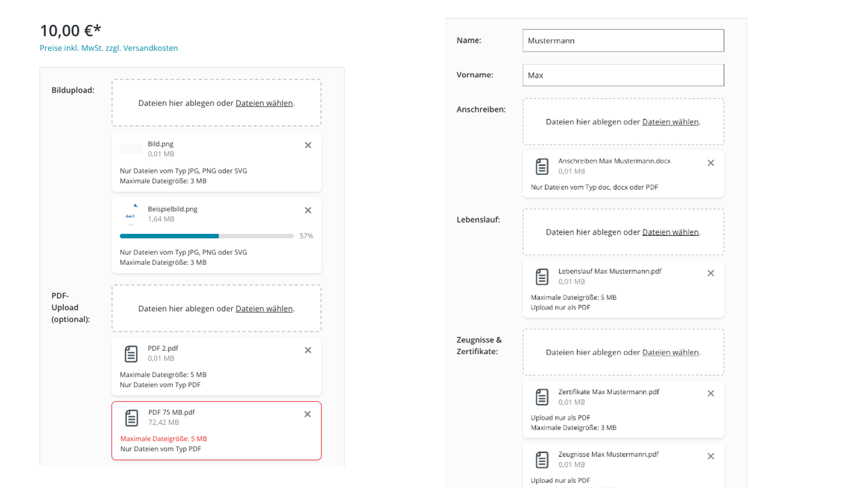Click the Beispielbild.png upload progress bar
This screenshot has height=488, width=868.
(207, 236)
